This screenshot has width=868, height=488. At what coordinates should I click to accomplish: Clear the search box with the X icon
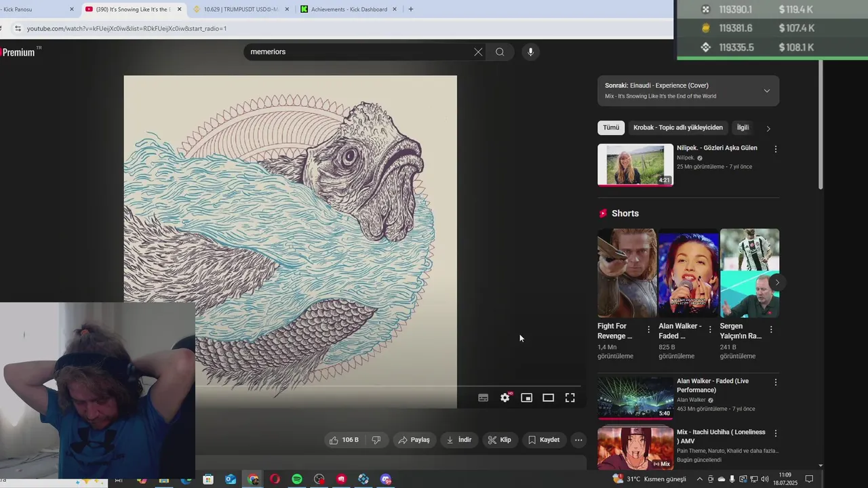(478, 52)
